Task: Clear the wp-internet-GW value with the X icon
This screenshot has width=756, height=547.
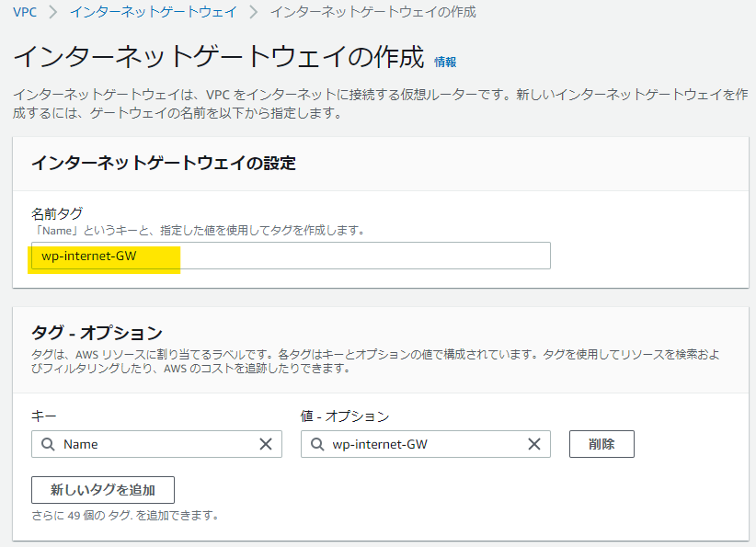Action: pyautogui.click(x=534, y=444)
